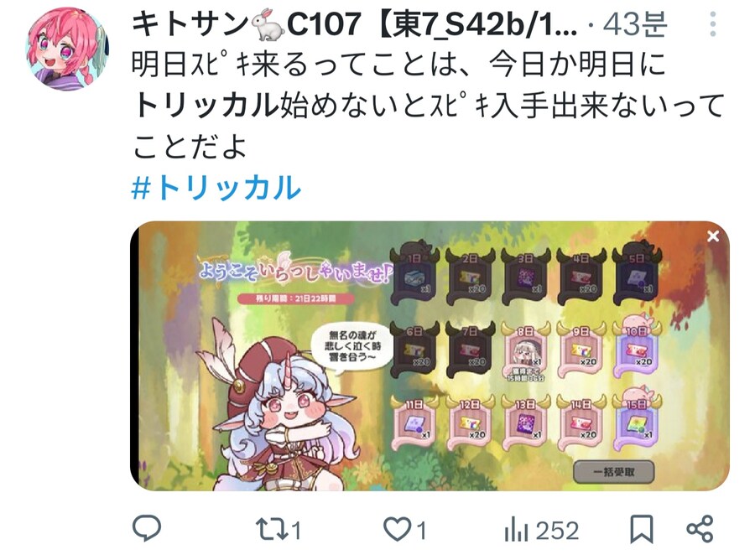Open the three-dot more options menu
This screenshot has height=560, width=755.
coord(713,24)
